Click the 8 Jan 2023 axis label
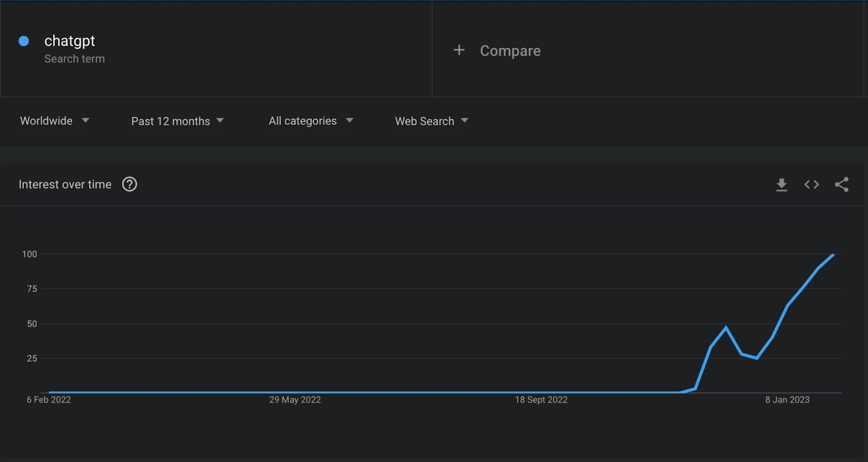The height and width of the screenshot is (462, 868). 787,400
